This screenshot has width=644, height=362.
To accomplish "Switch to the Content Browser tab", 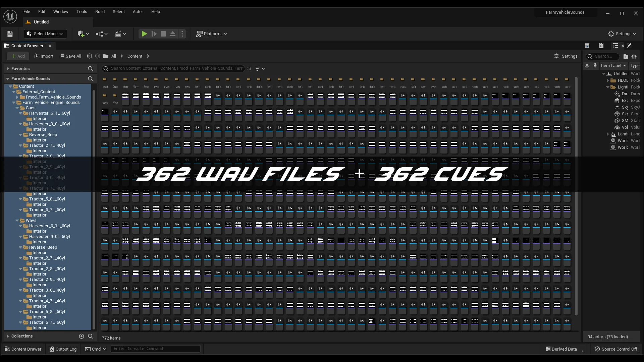I will pos(27,46).
